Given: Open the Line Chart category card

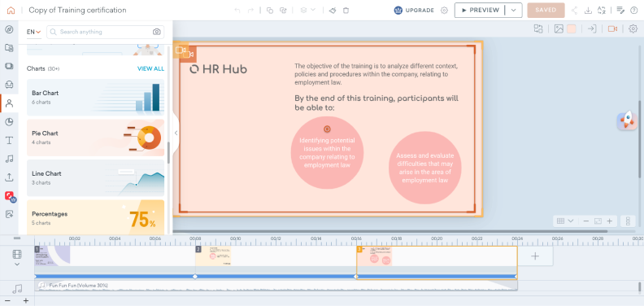Looking at the screenshot, I should click(x=95, y=177).
